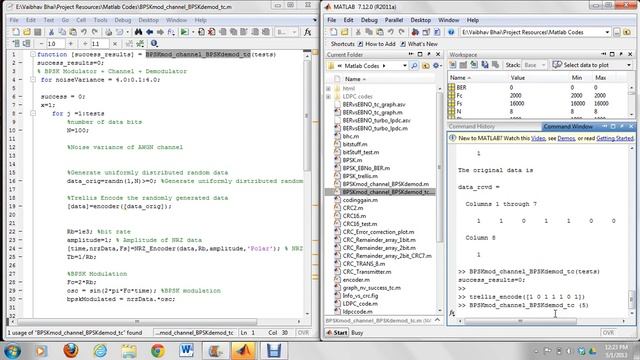Open Demos link in Command Window banner

[x=566, y=138]
